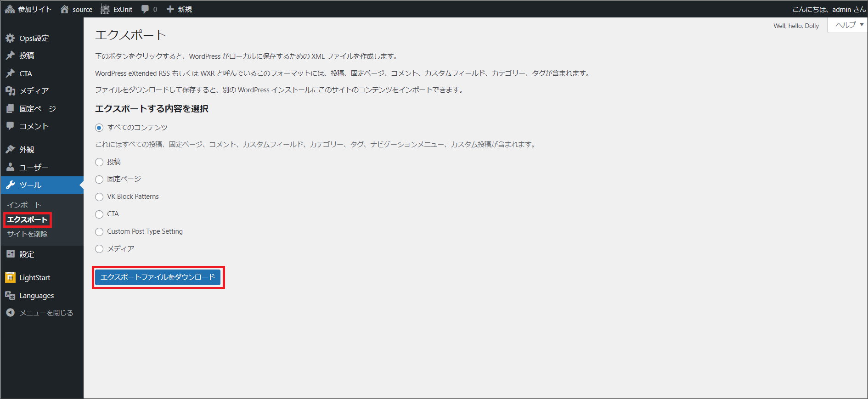Click the 投稿 pushpin icon

click(x=10, y=56)
